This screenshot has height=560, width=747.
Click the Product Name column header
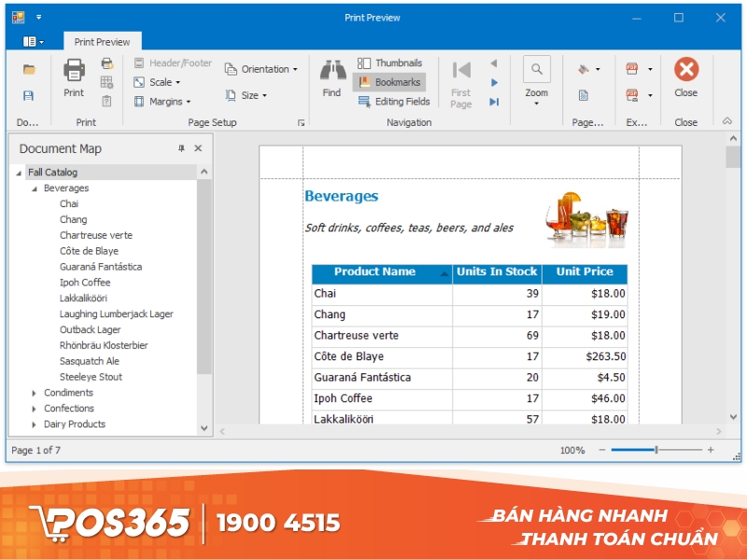pos(374,273)
